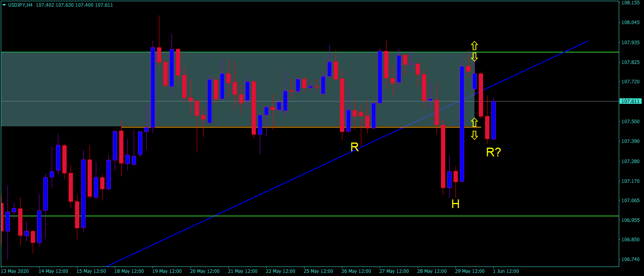Image resolution: width=644 pixels, height=276 pixels.
Task: Click the 21 May 12:00 time label
Action: [243, 271]
